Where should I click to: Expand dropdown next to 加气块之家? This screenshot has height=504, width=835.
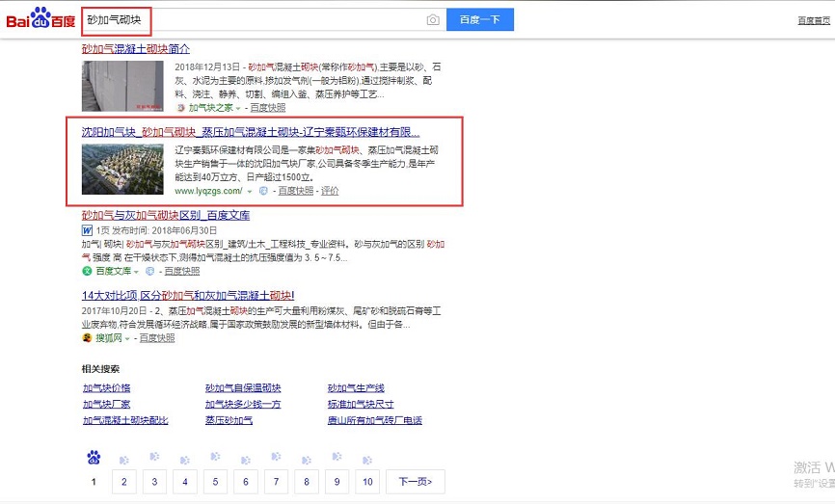tap(238, 108)
